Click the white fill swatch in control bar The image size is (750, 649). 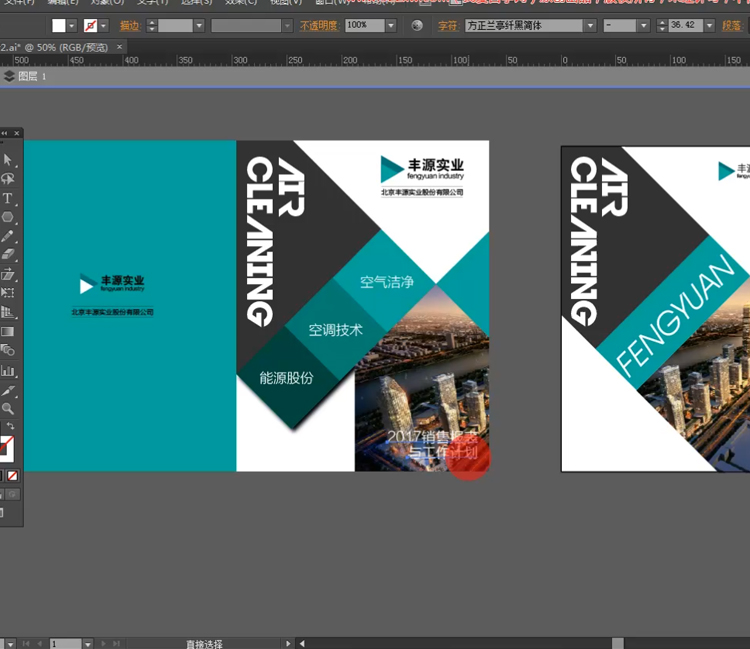click(x=58, y=25)
